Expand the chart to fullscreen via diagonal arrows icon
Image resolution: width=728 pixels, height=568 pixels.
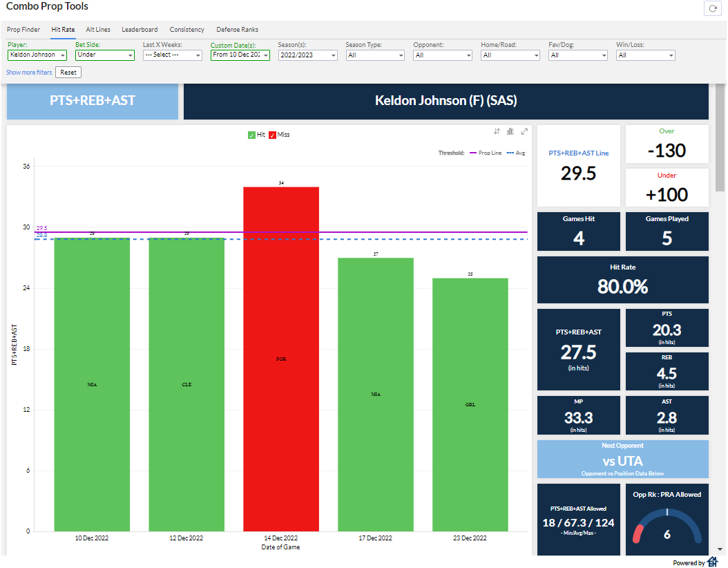[x=524, y=131]
